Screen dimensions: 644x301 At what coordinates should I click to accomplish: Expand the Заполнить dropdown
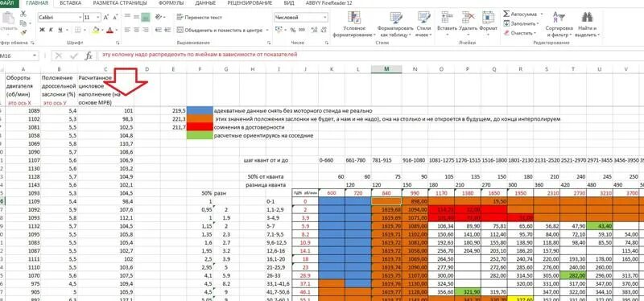click(x=538, y=24)
